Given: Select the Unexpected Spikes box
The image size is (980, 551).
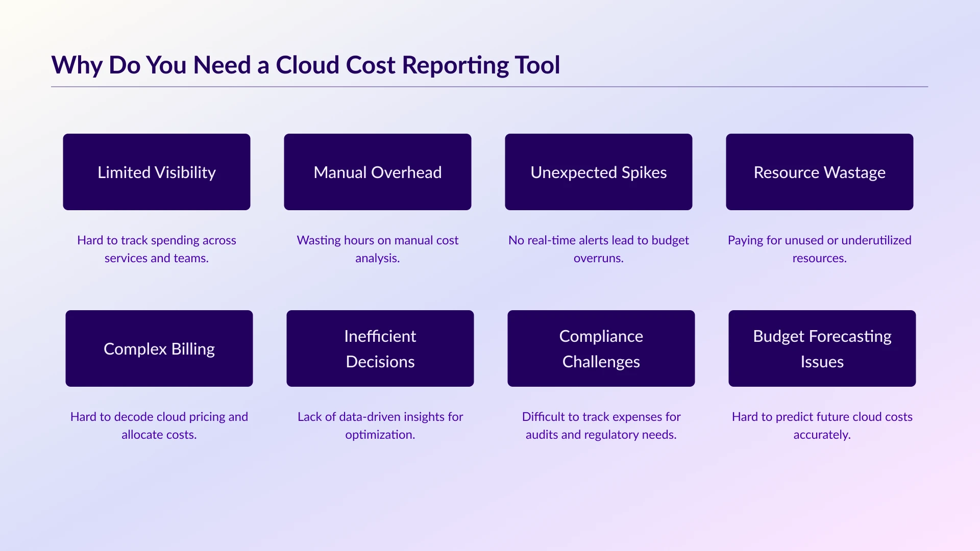Looking at the screenshot, I should [599, 172].
